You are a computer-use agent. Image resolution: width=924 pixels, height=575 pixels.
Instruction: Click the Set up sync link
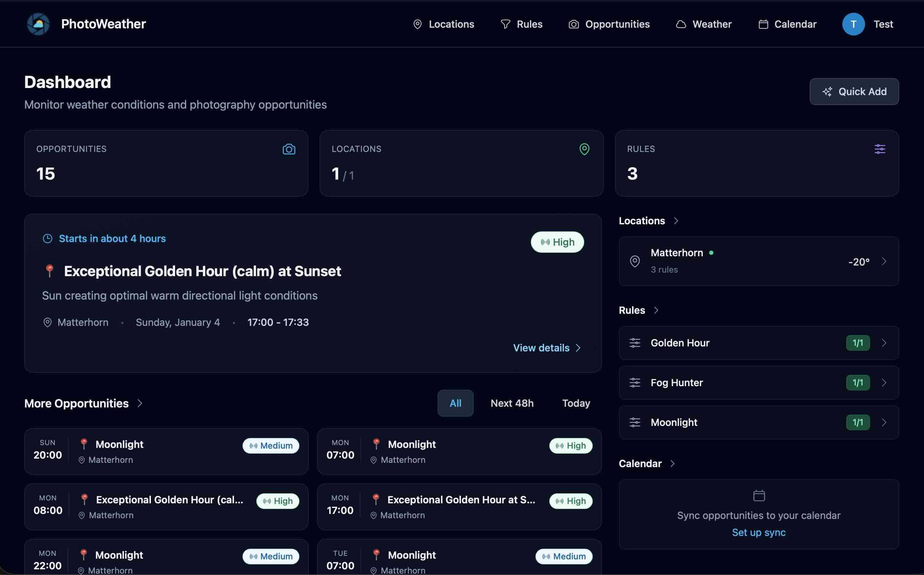click(759, 532)
